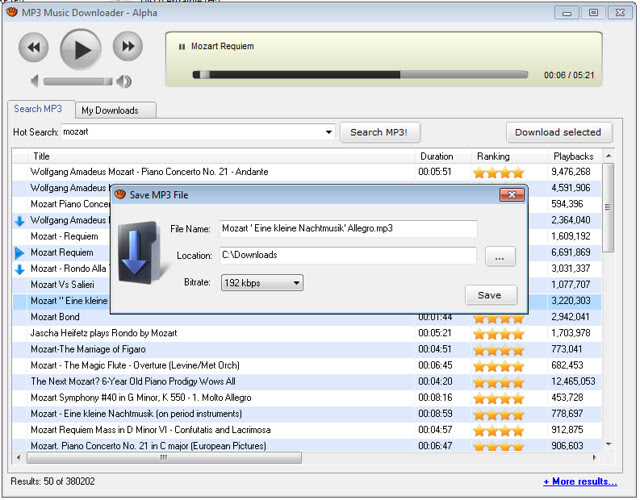Image resolution: width=640 pixels, height=500 pixels.
Task: Open the Bitrate 192 kbps dropdown
Action: click(x=262, y=282)
